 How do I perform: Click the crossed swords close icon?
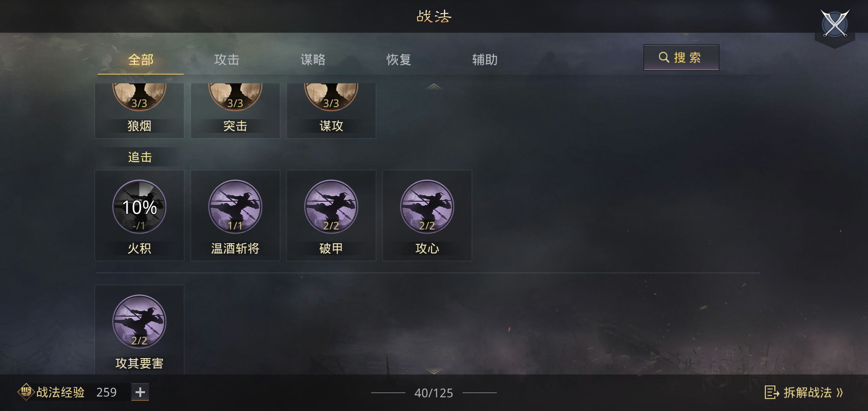[x=835, y=24]
